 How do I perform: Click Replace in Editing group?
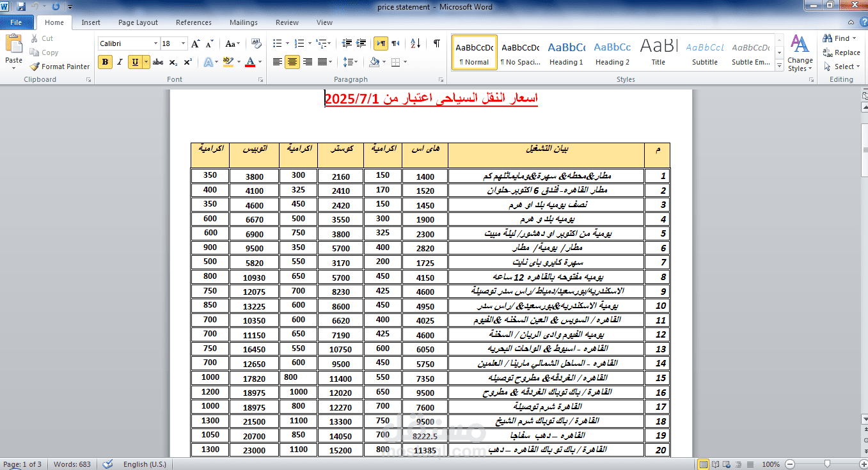click(x=842, y=52)
